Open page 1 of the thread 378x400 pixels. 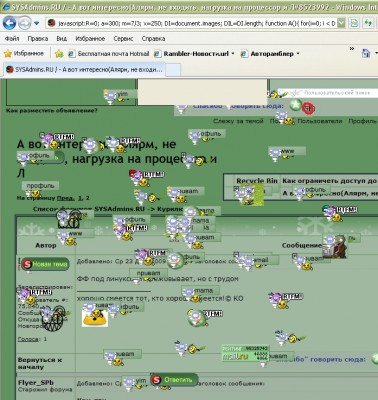click(80, 198)
